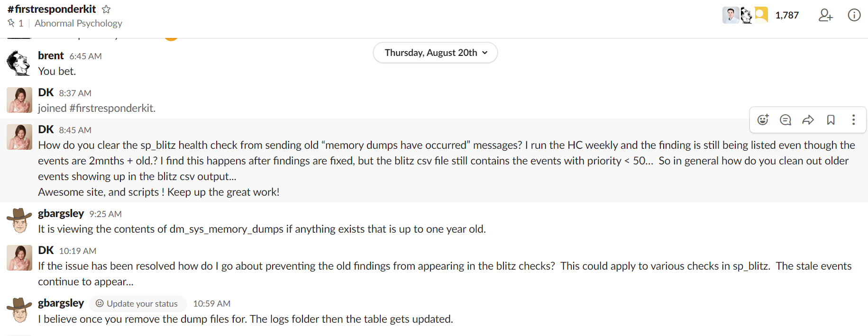The height and width of the screenshot is (336, 868).
Task: Reply in thread to the sp_blitz message
Action: [786, 120]
